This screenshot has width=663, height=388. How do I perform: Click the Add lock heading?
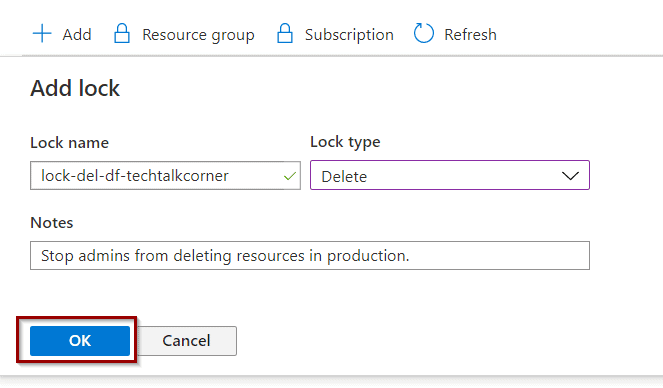click(x=75, y=88)
